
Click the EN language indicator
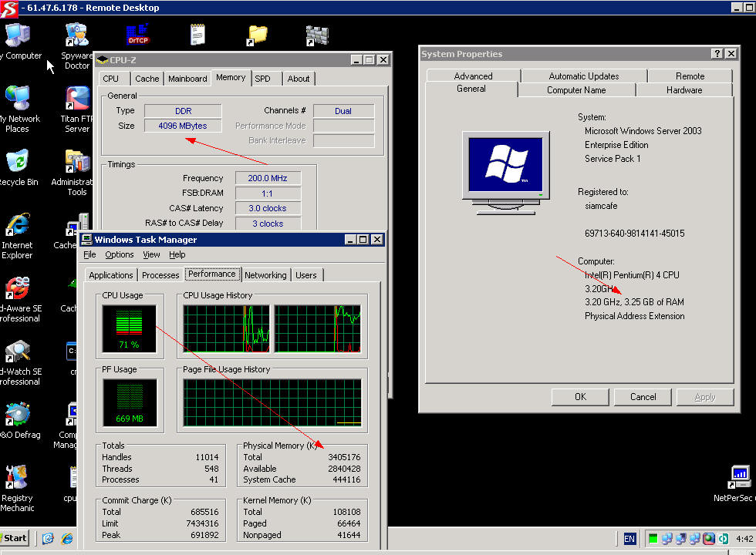tap(629, 539)
